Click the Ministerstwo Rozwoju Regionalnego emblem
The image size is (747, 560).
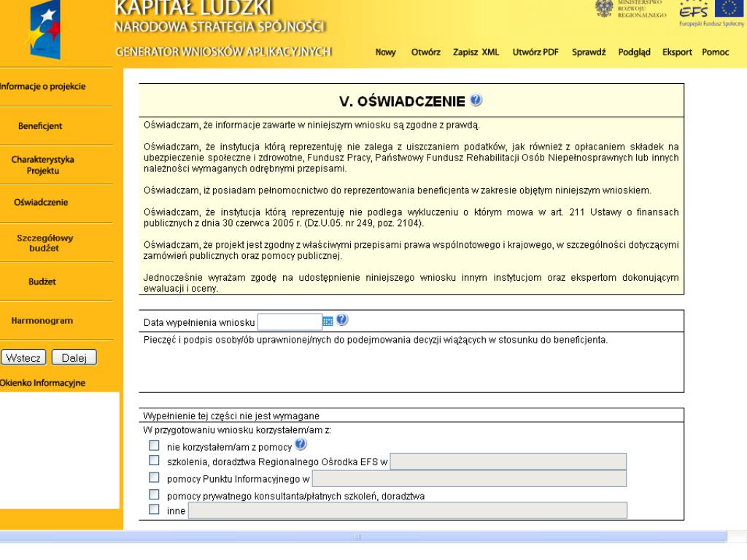click(604, 9)
